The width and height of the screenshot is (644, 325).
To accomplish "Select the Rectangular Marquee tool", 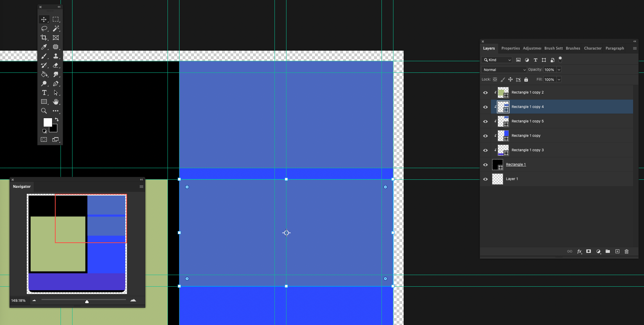I will [56, 19].
